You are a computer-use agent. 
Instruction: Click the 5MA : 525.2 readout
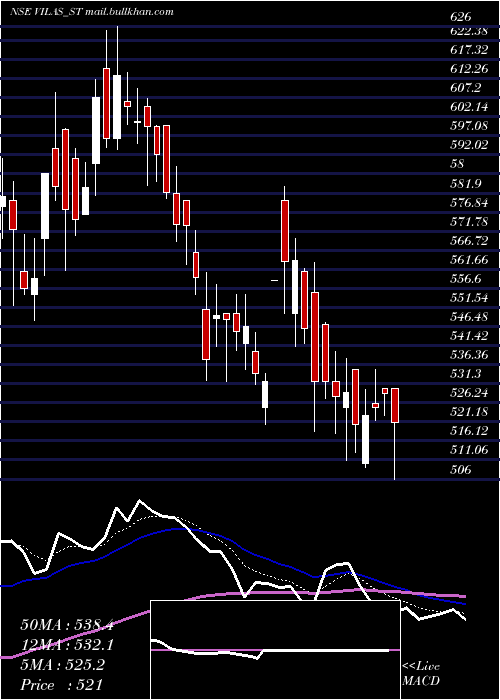click(62, 665)
